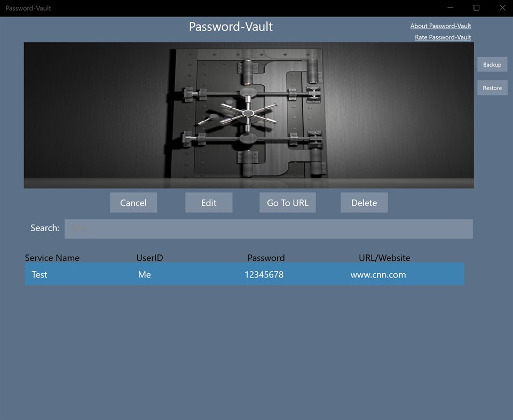Back up the vault with Backup button

pos(492,65)
